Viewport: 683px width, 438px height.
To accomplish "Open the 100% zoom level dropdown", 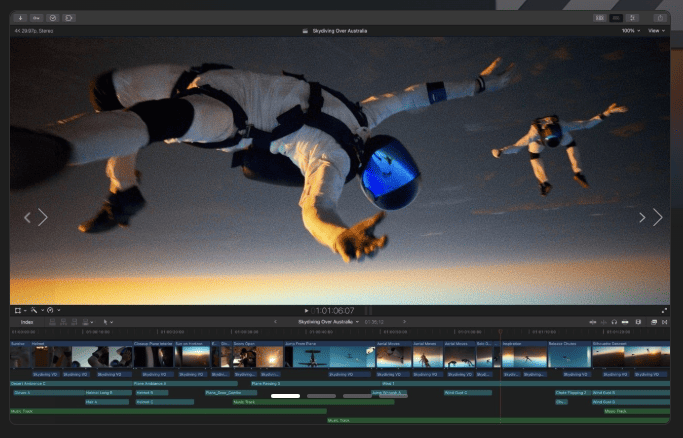I will click(x=630, y=31).
